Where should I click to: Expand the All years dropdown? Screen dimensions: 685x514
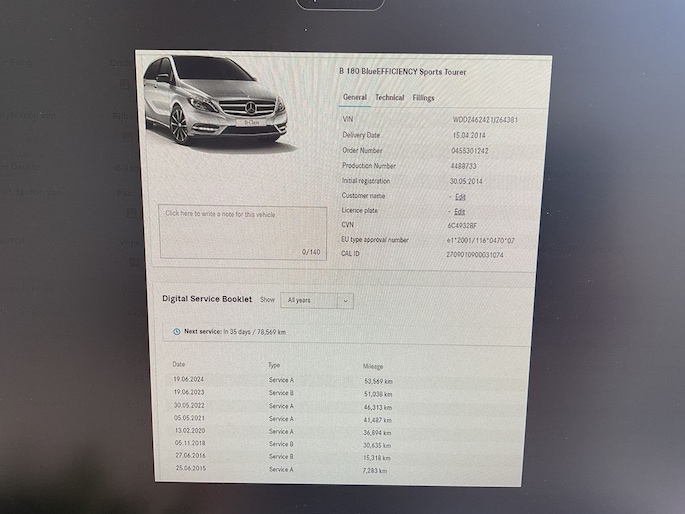pos(316,300)
